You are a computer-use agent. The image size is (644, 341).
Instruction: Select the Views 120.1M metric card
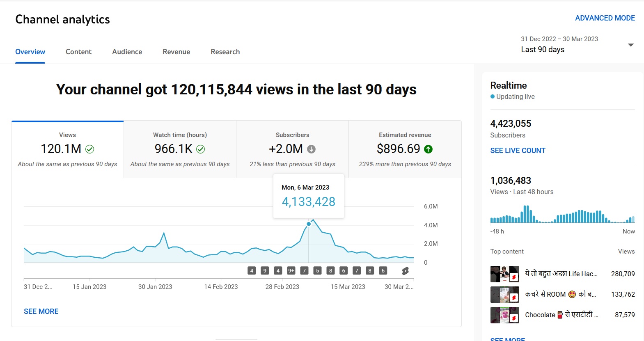pyautogui.click(x=67, y=149)
